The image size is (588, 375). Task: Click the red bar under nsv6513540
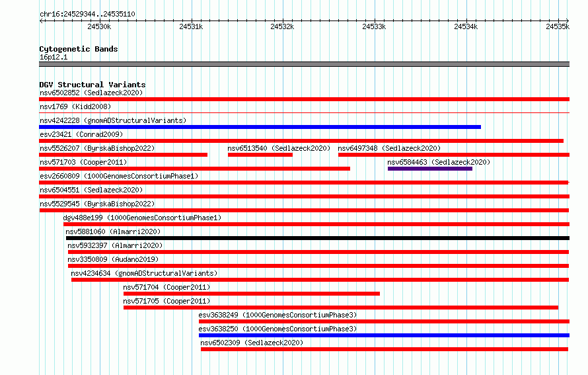[260, 155]
